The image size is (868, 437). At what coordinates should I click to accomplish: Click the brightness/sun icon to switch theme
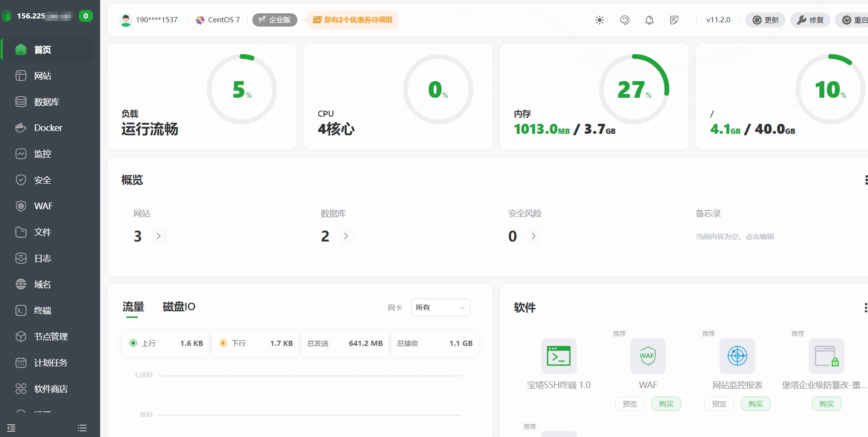point(599,20)
